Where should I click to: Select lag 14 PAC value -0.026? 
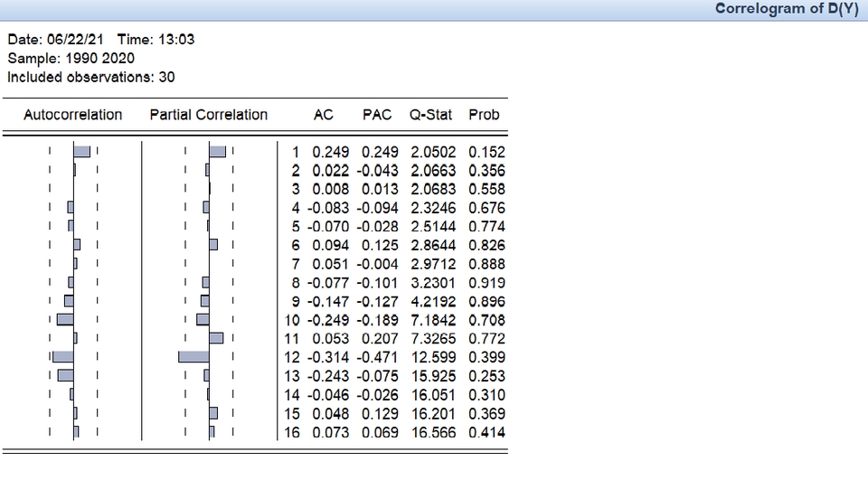(x=378, y=395)
